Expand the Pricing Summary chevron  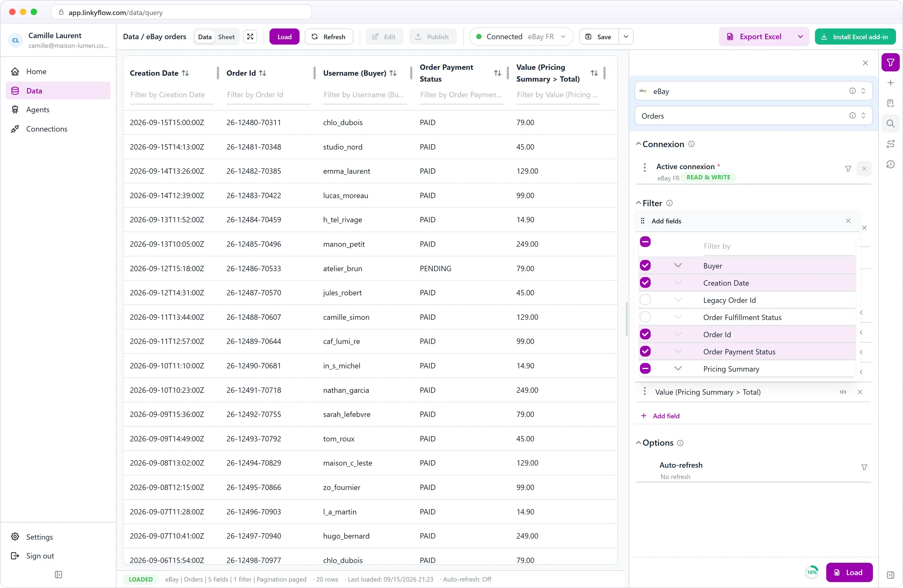click(678, 369)
